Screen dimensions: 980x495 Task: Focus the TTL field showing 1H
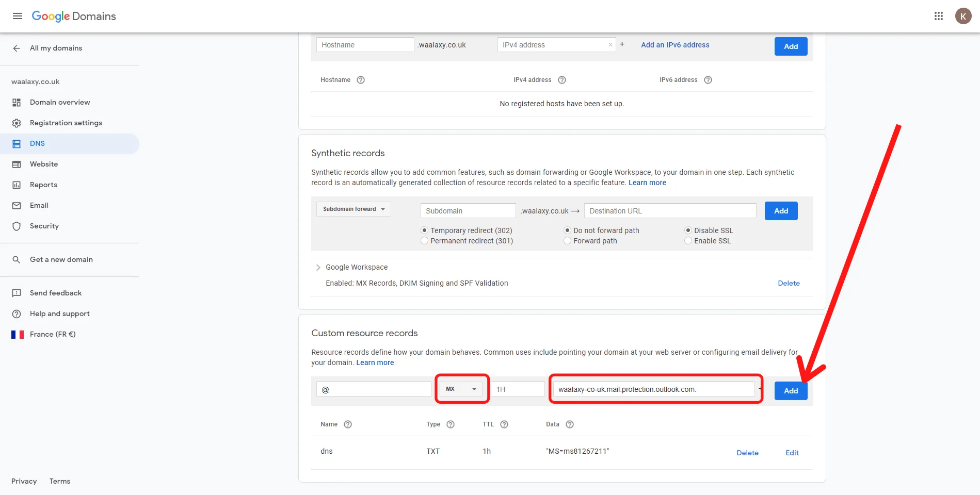click(518, 389)
